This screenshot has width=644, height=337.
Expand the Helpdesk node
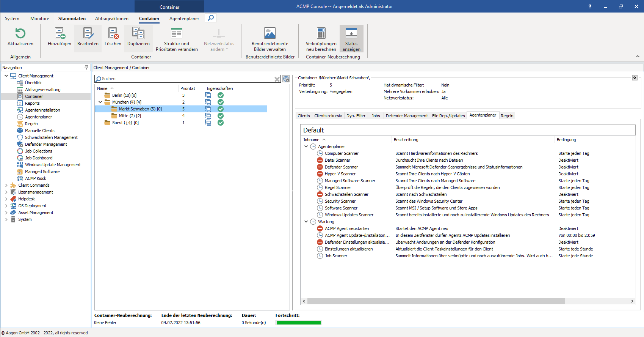pyautogui.click(x=6, y=199)
